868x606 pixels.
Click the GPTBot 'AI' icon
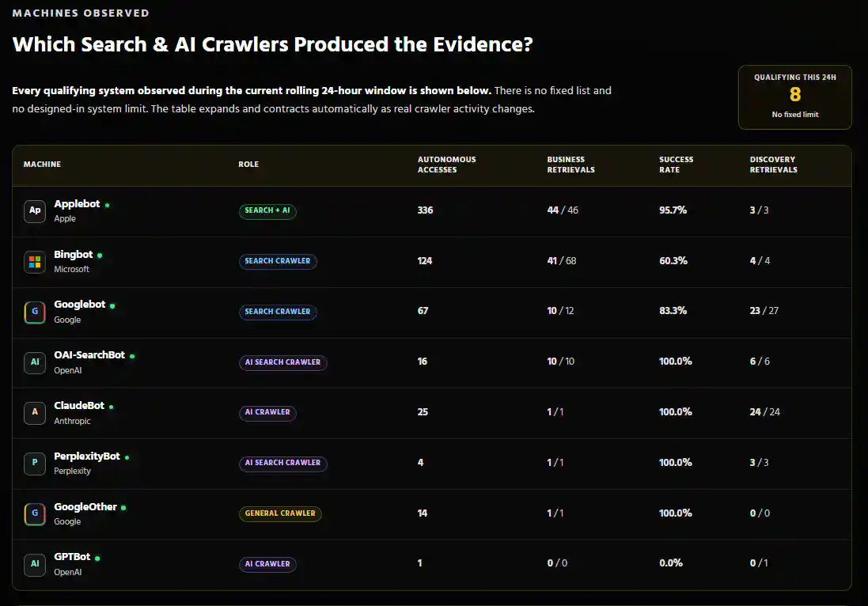(34, 565)
